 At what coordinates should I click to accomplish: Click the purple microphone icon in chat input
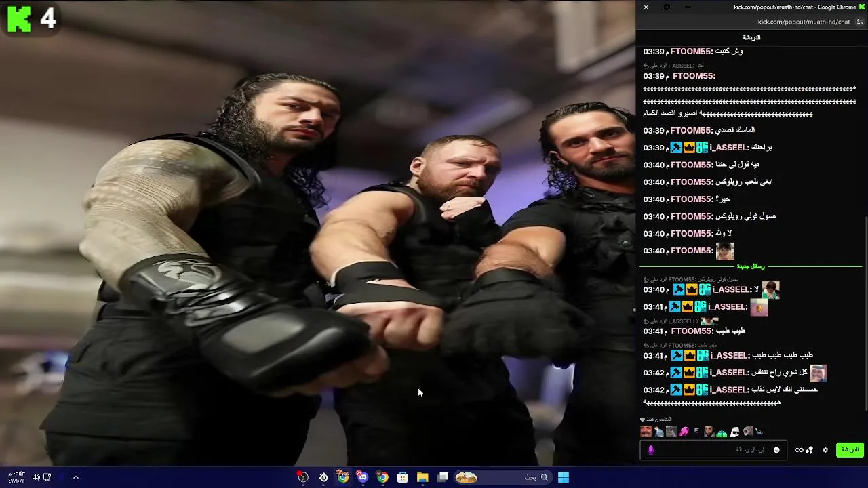pos(651,450)
